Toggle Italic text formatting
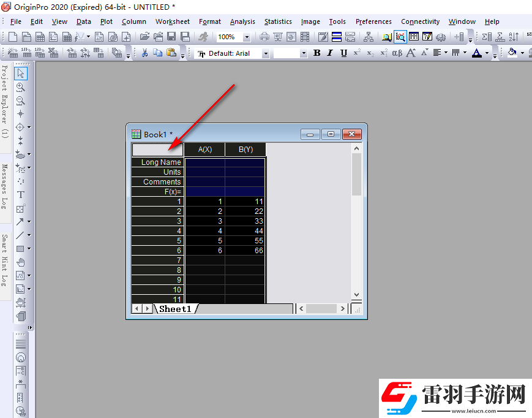Viewport: 532px width, 418px height. click(330, 53)
